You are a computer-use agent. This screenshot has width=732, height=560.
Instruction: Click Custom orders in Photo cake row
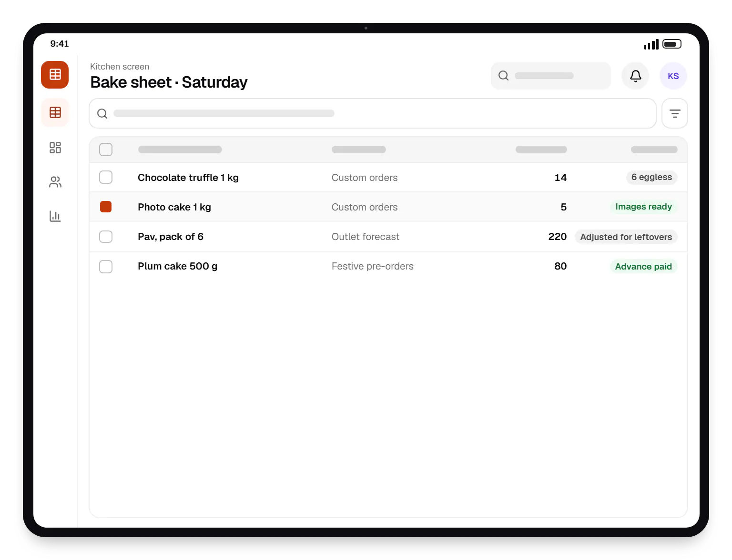(365, 207)
